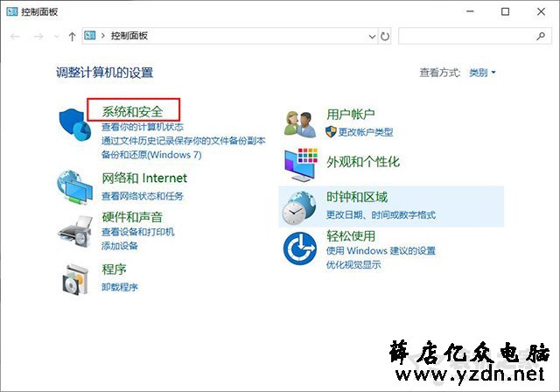Open the 时钟和区域 category link
The height and width of the screenshot is (392, 560).
(357, 197)
